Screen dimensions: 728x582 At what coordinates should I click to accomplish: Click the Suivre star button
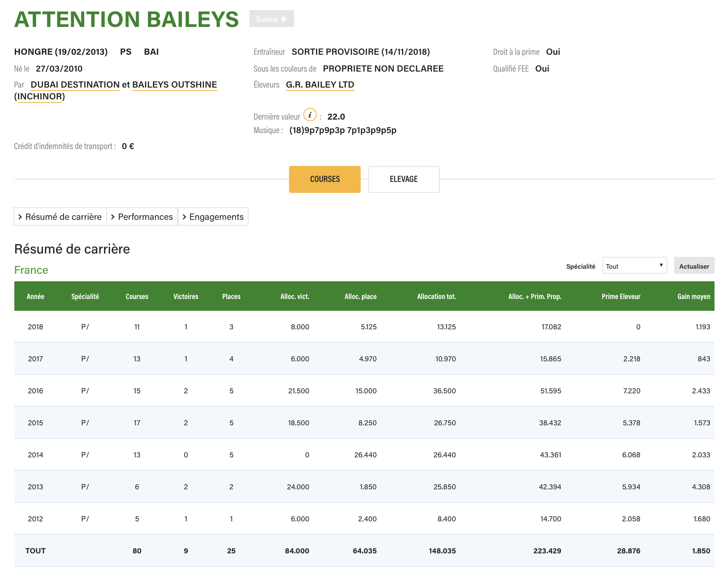271,19
